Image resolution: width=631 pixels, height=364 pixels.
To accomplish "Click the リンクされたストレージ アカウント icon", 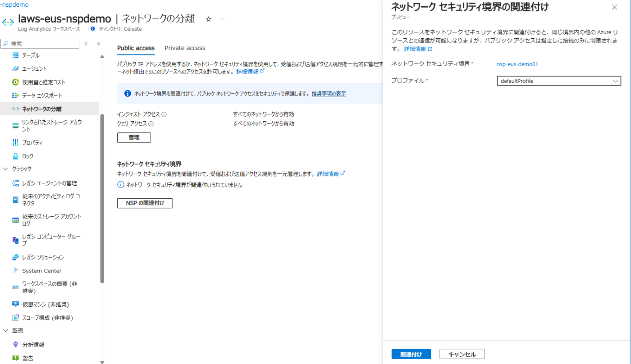I will pos(15,126).
